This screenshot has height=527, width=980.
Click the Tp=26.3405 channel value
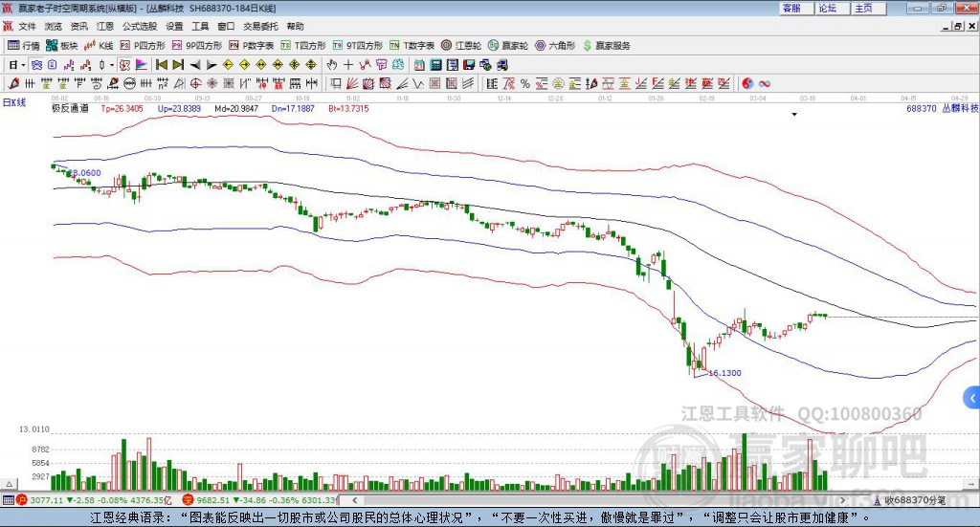point(122,108)
